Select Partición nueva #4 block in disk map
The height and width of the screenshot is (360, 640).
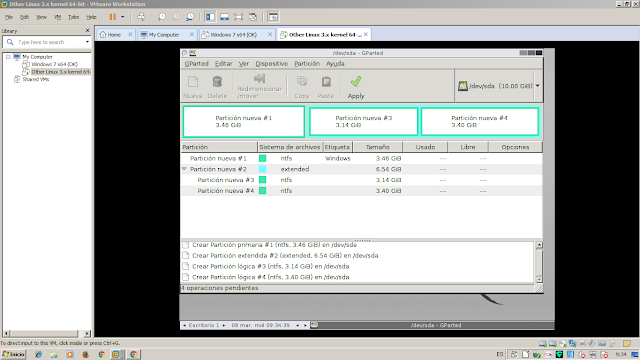pyautogui.click(x=479, y=122)
